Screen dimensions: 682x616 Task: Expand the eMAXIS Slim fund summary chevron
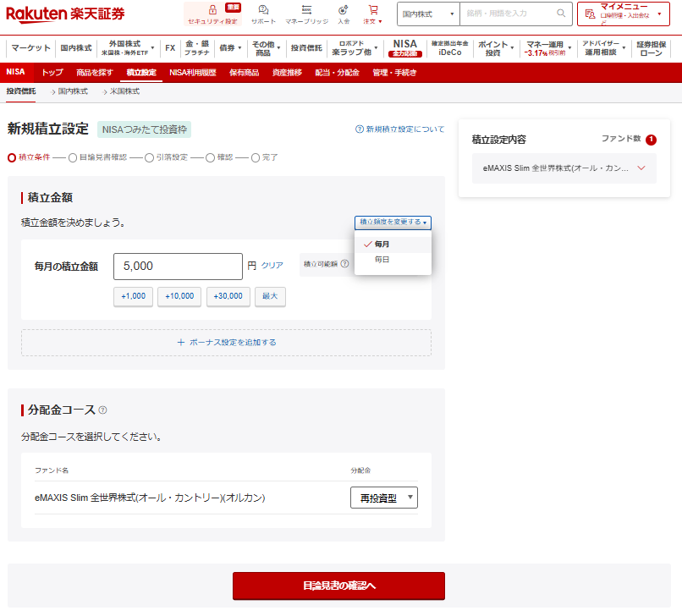(x=641, y=168)
